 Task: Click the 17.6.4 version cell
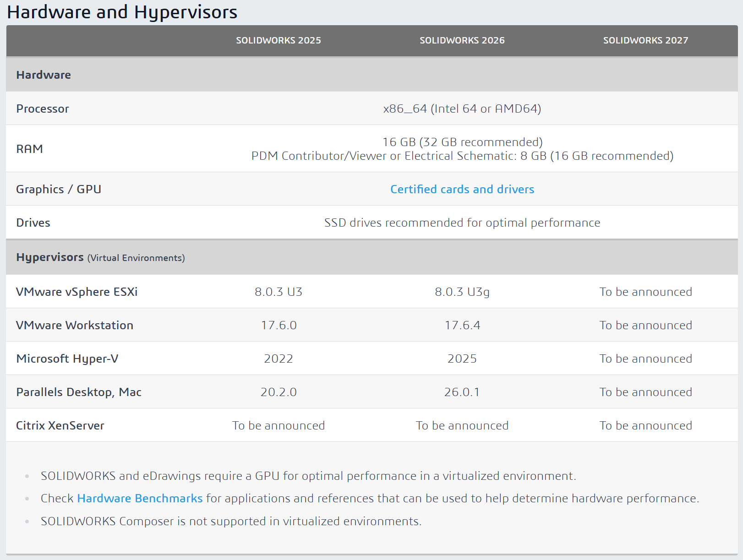[462, 325]
